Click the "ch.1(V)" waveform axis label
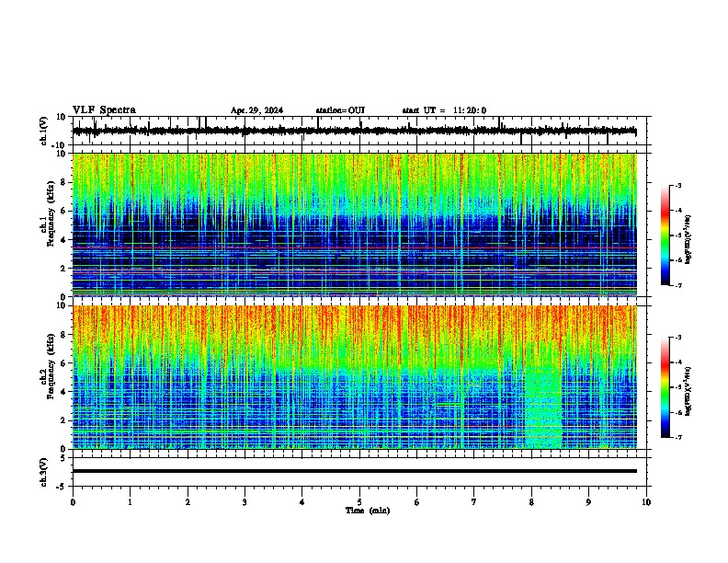 pyautogui.click(x=44, y=131)
